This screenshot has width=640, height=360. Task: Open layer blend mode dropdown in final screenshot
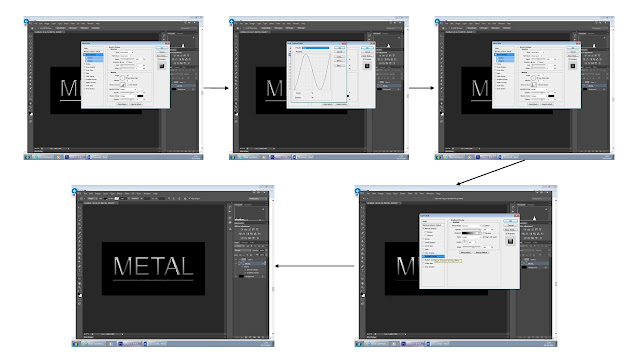(243, 251)
